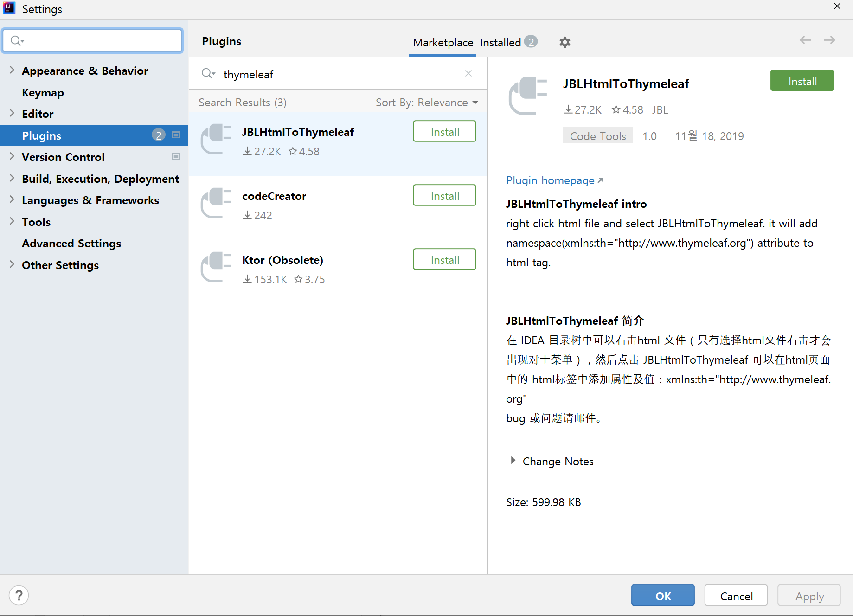The image size is (853, 616).
Task: Click the settings search magnifier icon
Action: pyautogui.click(x=17, y=41)
